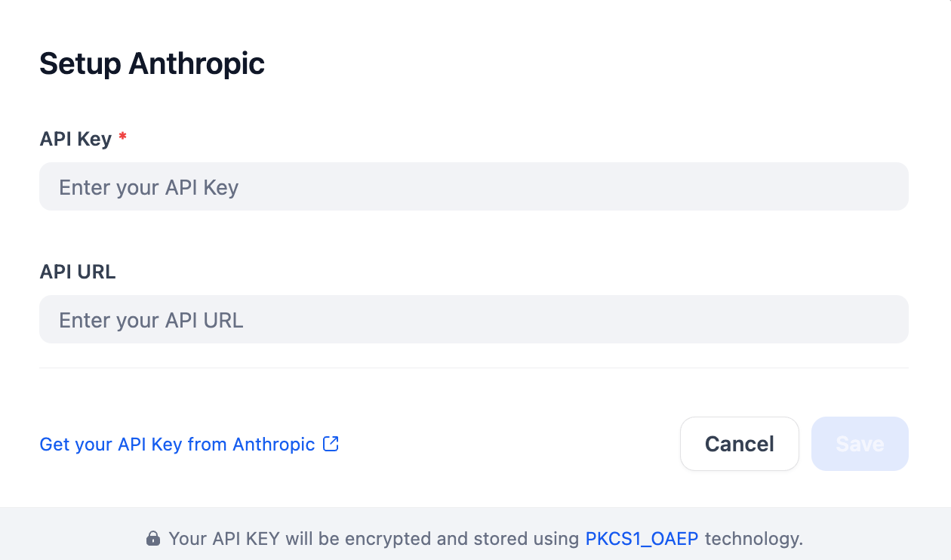Click the divider line above Cancel button
Viewport: 951px width, 560px height.
474,368
